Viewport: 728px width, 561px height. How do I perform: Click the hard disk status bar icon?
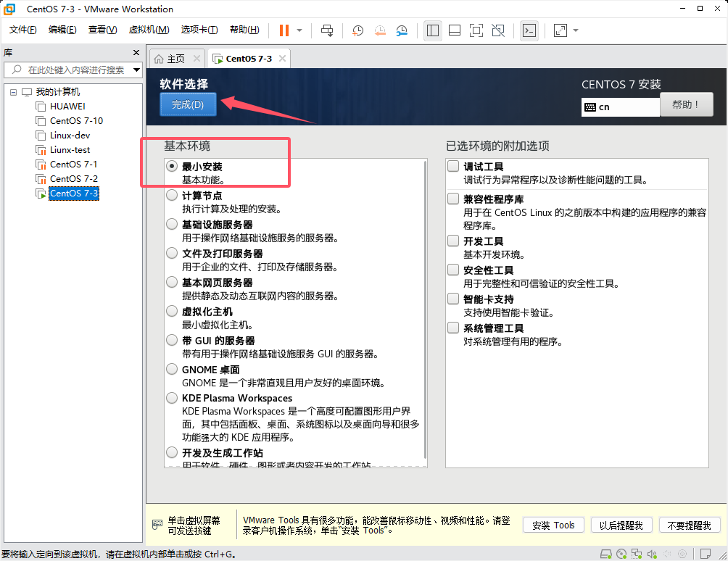click(606, 554)
